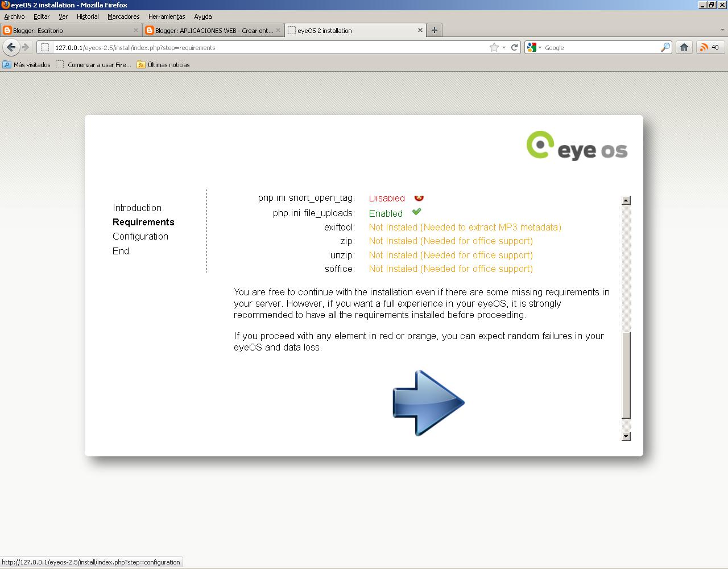The height and width of the screenshot is (569, 728).
Task: Select the eyeOS 2 installation tab
Action: [x=355, y=30]
